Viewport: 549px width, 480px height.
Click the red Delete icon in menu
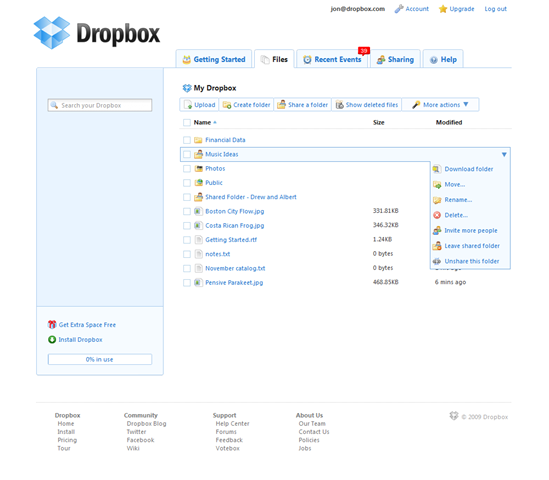437,215
